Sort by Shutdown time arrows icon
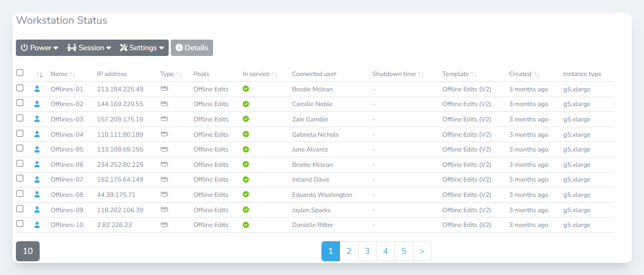This screenshot has height=275, width=644. (x=421, y=74)
